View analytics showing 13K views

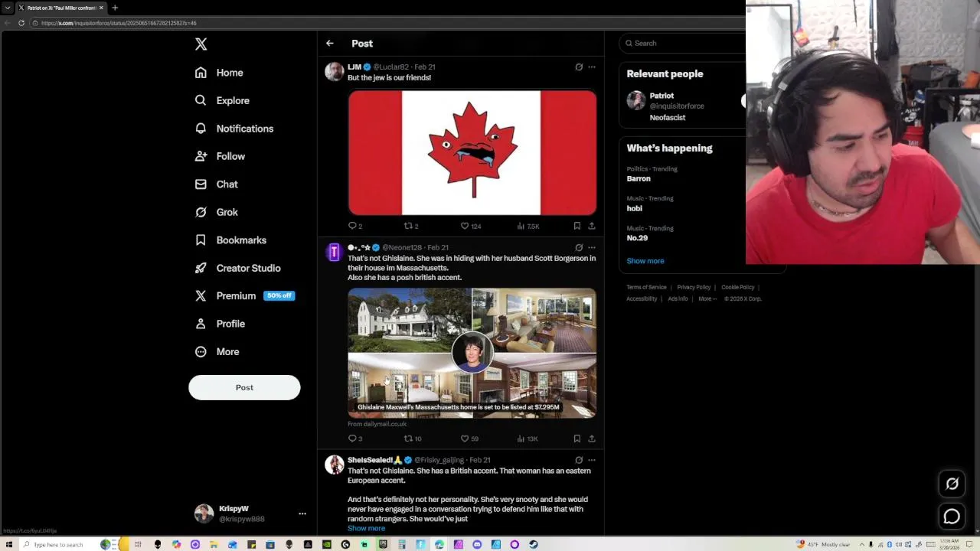528,439
